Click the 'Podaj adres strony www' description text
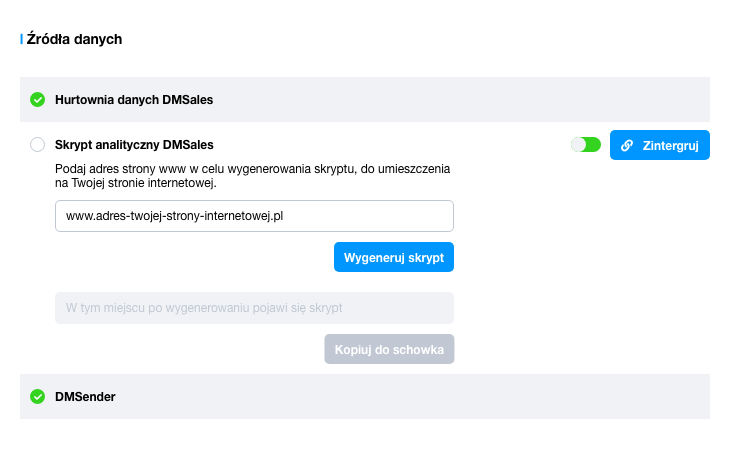Image resolution: width=730 pixels, height=450 pixels. tap(252, 175)
